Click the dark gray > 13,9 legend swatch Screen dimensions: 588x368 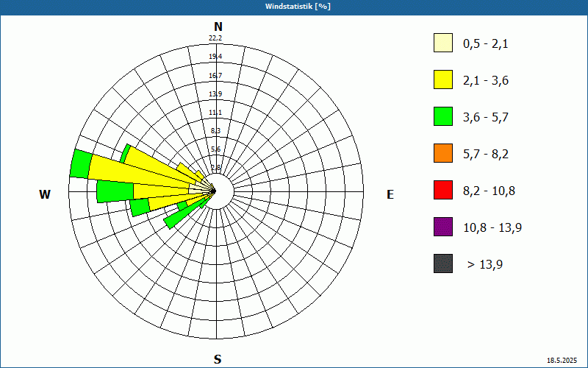pyautogui.click(x=443, y=263)
